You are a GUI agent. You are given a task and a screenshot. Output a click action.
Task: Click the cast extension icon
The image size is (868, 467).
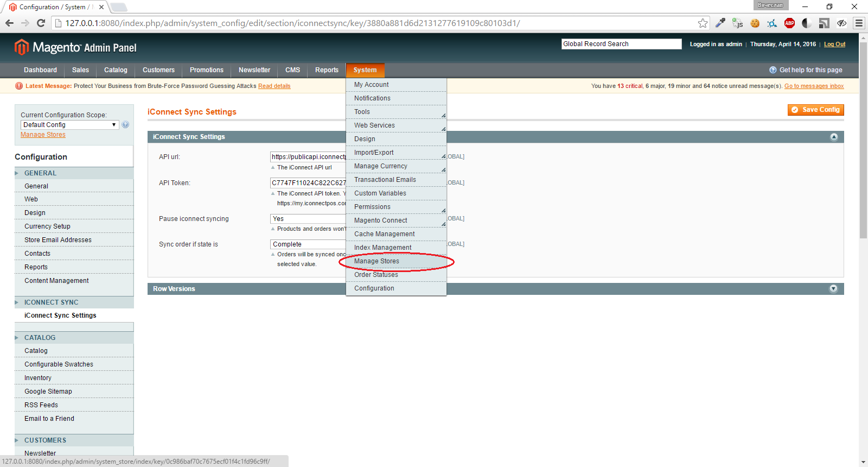[824, 23]
